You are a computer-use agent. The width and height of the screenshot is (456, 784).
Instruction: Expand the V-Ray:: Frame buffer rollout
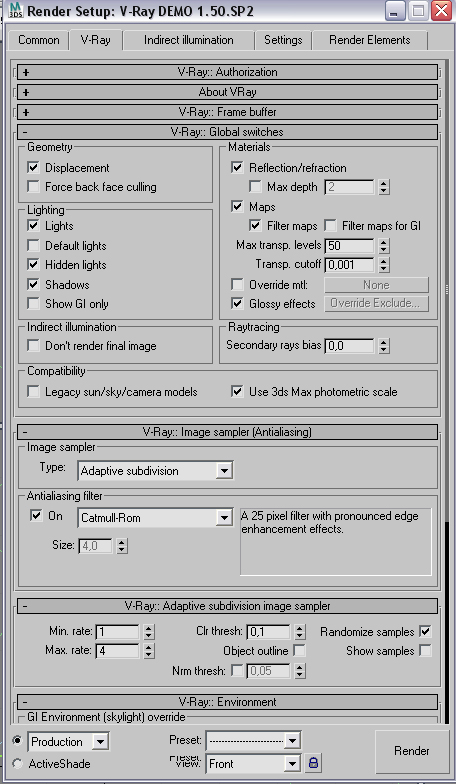pos(228,112)
